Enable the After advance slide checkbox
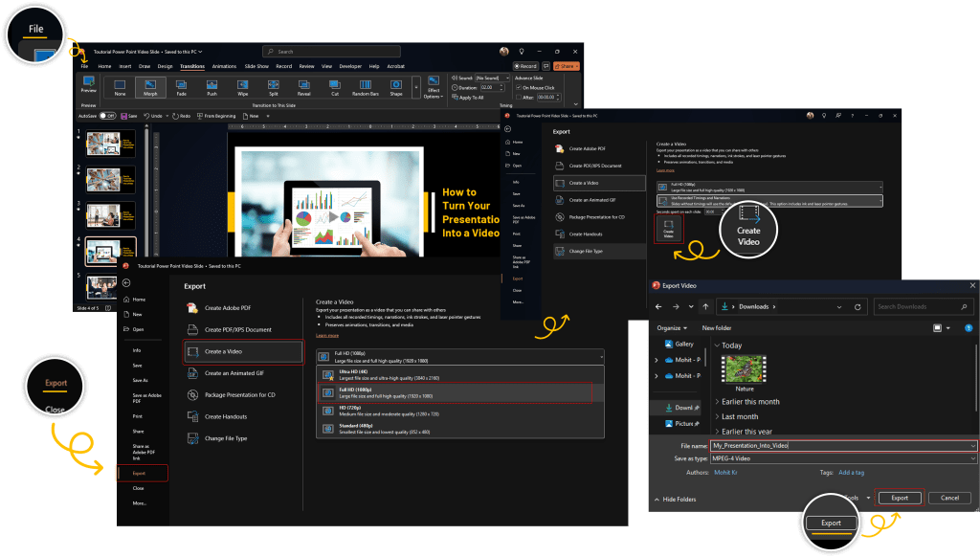This screenshot has width=980, height=557. point(518,97)
